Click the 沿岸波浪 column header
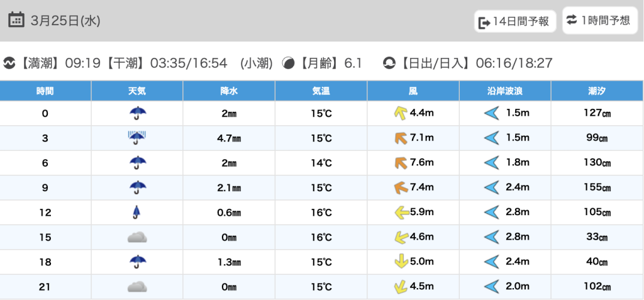The image size is (644, 300). click(x=505, y=91)
